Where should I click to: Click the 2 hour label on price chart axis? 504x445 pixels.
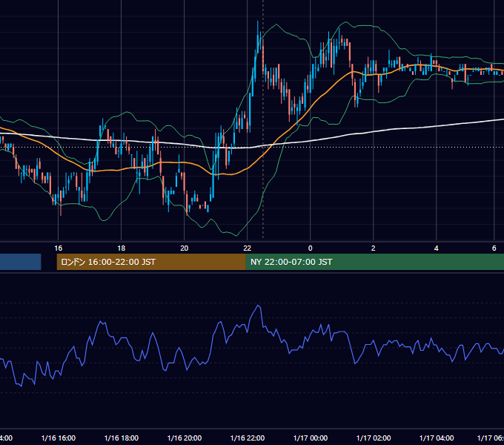click(x=373, y=248)
